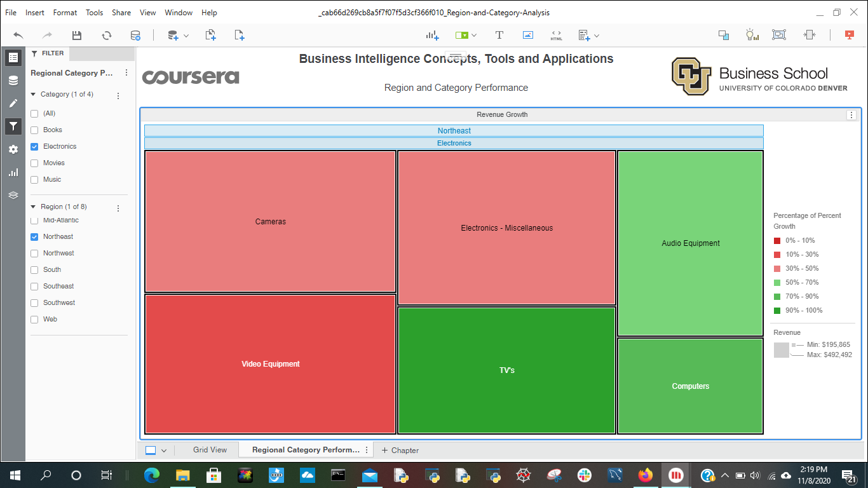Screen dimensions: 868x488
Task: Open the Datasets panel in the left sidebar
Action: coord(13,81)
